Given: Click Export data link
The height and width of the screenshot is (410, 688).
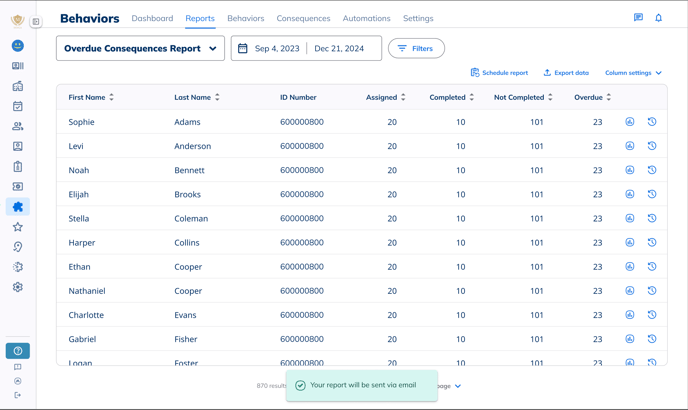Looking at the screenshot, I should tap(566, 73).
